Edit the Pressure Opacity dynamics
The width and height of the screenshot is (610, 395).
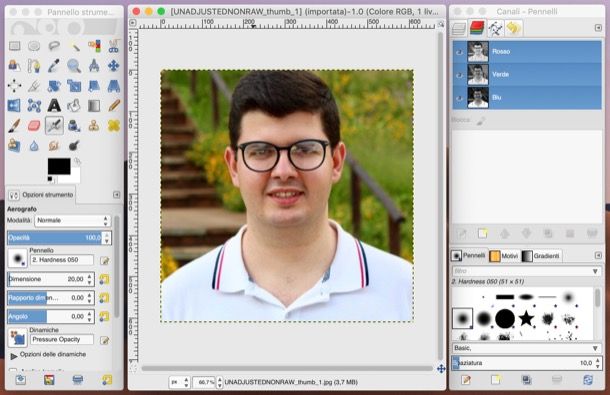[104, 340]
